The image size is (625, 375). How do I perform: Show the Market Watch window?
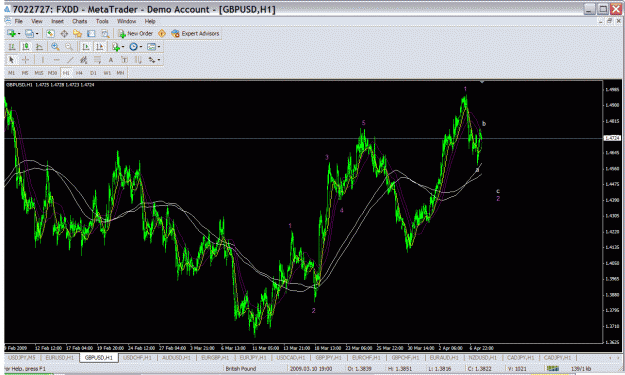click(50, 33)
